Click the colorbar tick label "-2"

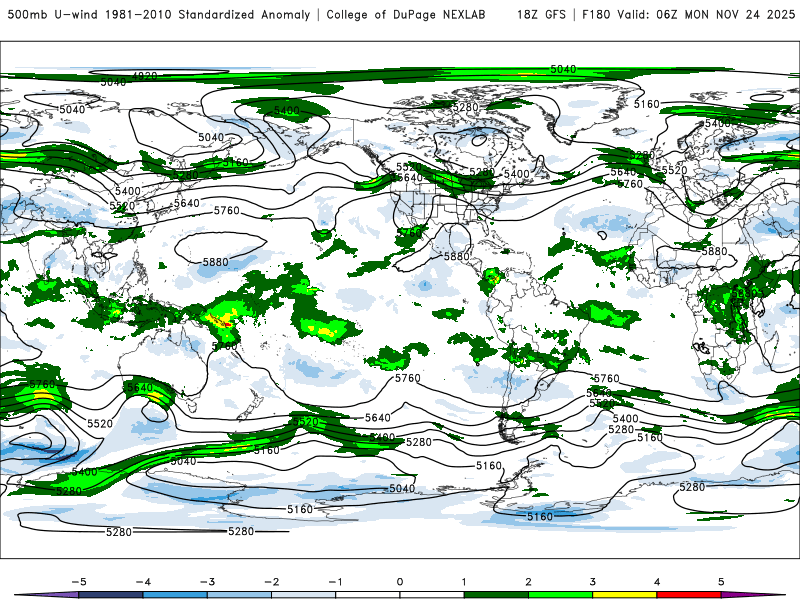(x=271, y=582)
